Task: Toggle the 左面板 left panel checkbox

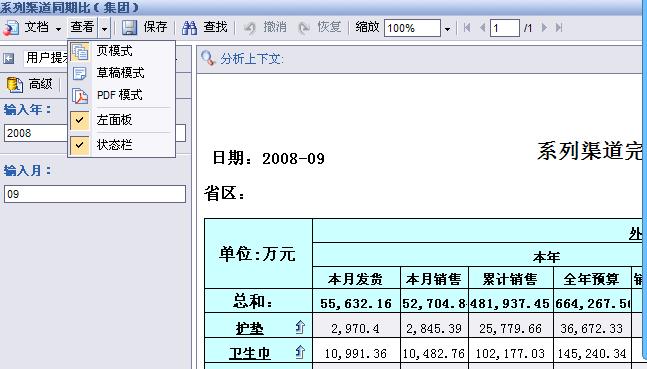Action: tap(80, 120)
